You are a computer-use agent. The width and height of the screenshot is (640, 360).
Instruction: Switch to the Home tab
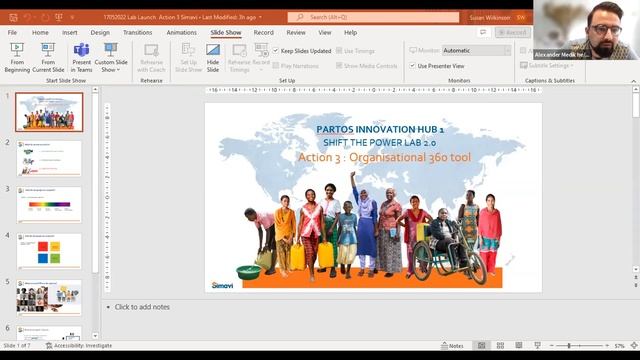coord(40,32)
